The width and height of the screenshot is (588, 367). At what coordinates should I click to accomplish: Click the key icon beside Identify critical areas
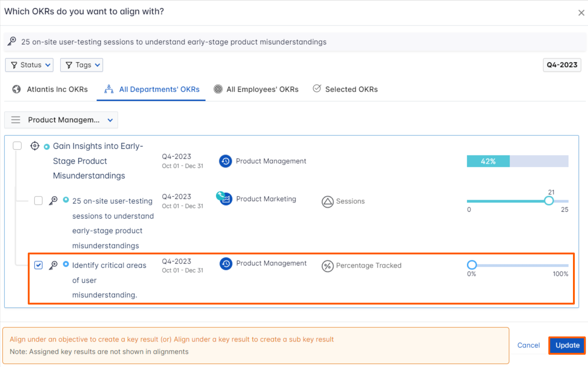[53, 265]
